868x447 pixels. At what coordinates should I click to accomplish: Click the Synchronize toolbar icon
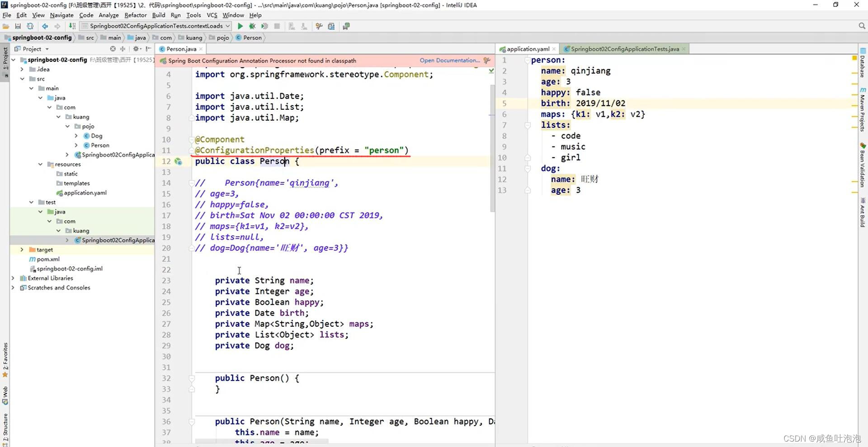click(30, 26)
